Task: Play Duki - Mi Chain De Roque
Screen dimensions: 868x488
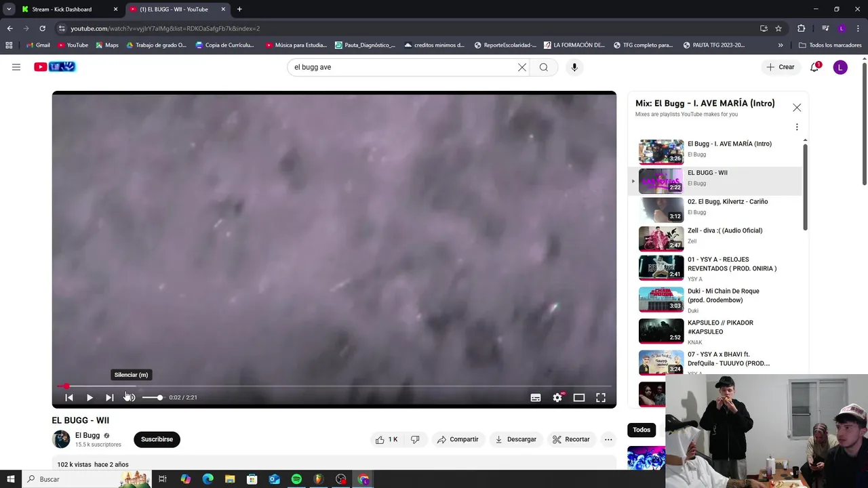Action: click(x=715, y=300)
